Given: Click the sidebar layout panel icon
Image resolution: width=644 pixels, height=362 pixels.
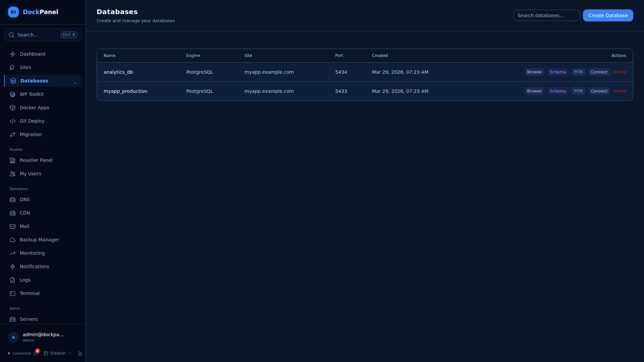Looking at the screenshot, I should 46,353.
